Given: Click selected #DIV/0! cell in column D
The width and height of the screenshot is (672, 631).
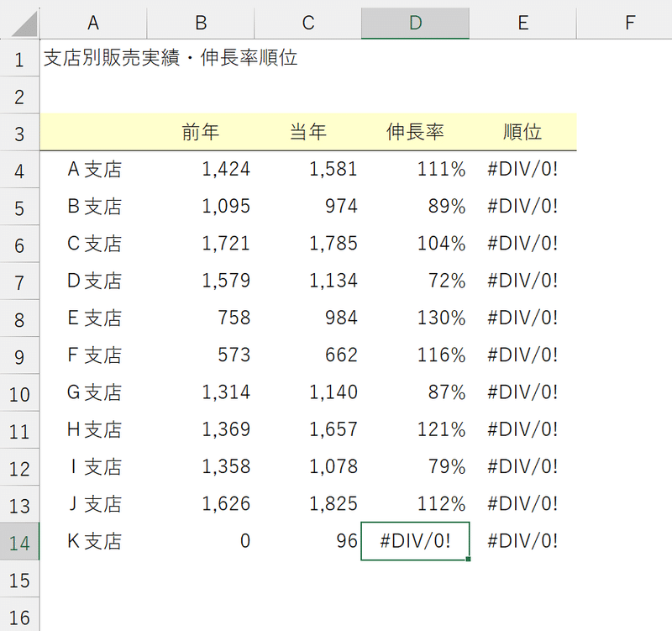Looking at the screenshot, I should click(x=415, y=541).
